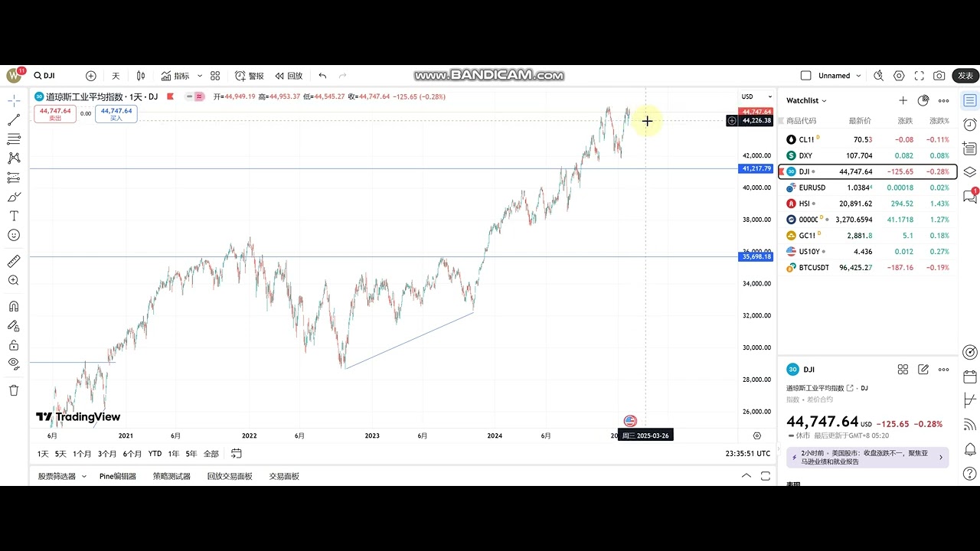The image size is (980, 551).
Task: Start bar replay with 回放 button
Action: [x=289, y=76]
